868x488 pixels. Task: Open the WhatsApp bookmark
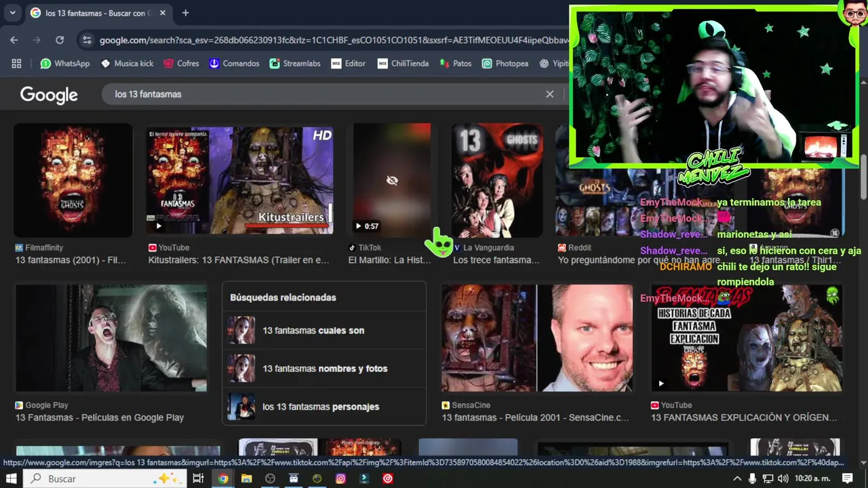pyautogui.click(x=64, y=63)
